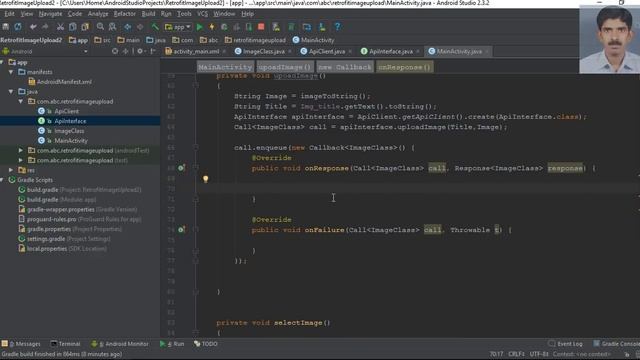Open the Terminal tool window

[65, 344]
